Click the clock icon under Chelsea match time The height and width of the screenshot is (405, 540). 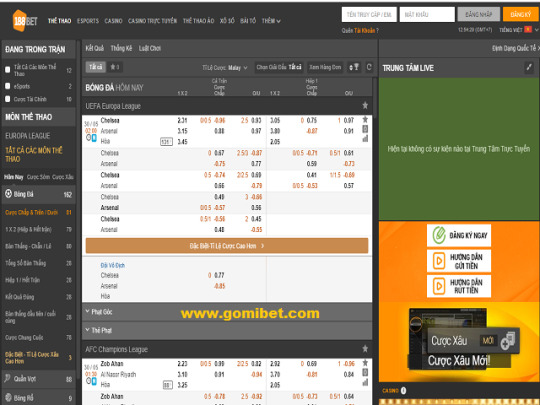(x=89, y=138)
